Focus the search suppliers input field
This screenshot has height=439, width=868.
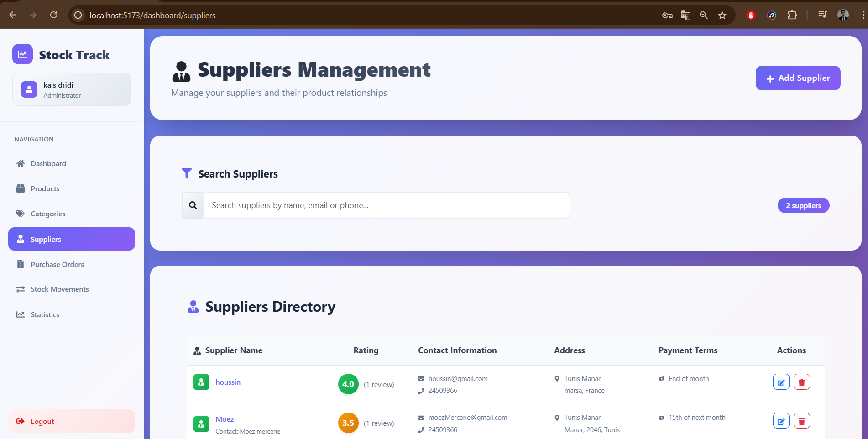click(387, 205)
